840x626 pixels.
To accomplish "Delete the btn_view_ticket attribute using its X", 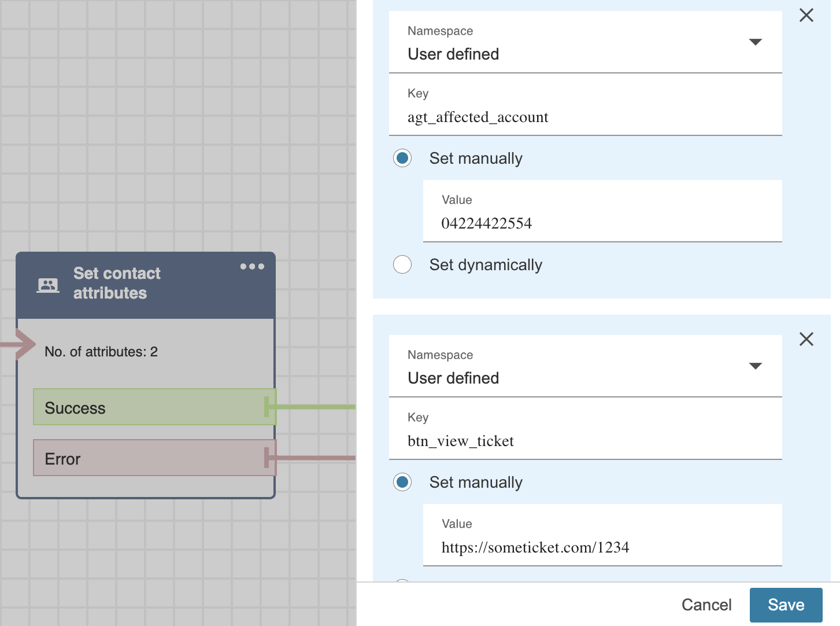I will (806, 339).
